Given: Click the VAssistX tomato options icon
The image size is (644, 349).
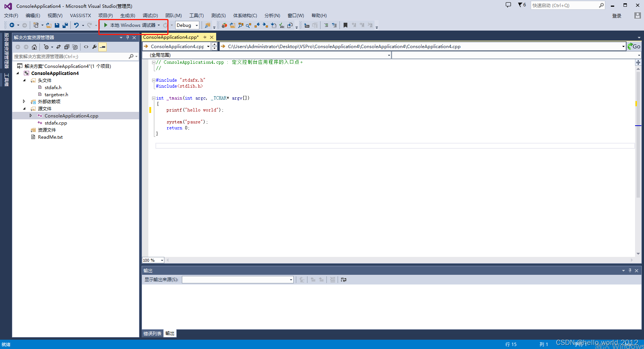Looking at the screenshot, I should point(224,25).
